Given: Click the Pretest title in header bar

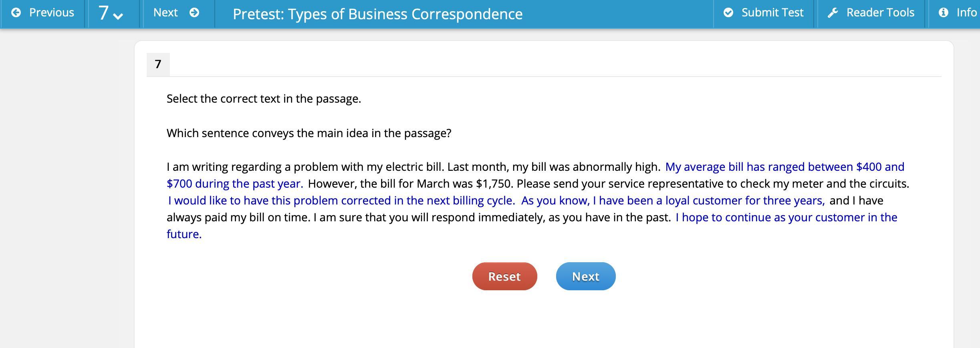Looking at the screenshot, I should point(377,14).
